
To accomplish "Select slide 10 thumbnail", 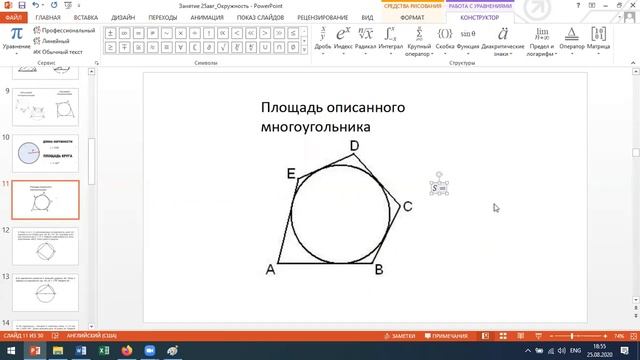I will [45, 153].
